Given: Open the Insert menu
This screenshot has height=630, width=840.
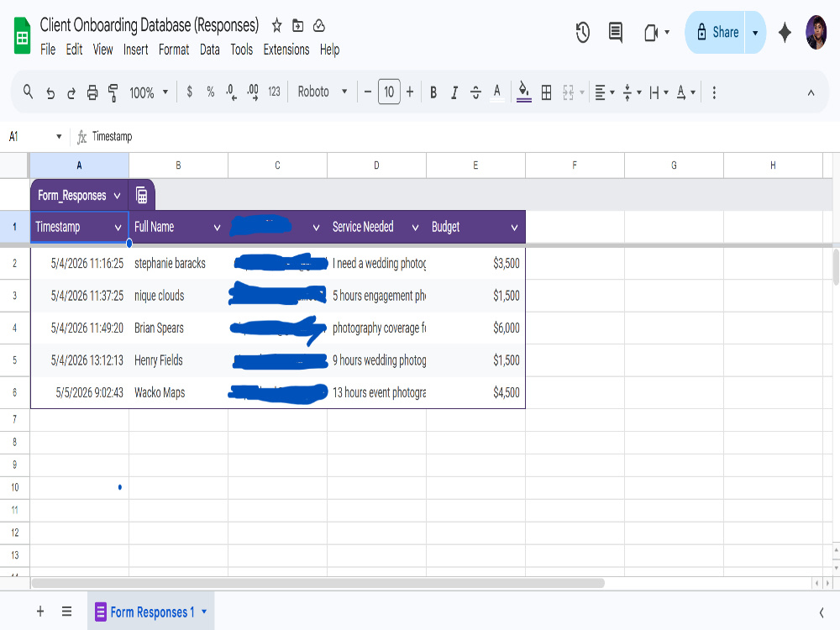Looking at the screenshot, I should tap(135, 50).
